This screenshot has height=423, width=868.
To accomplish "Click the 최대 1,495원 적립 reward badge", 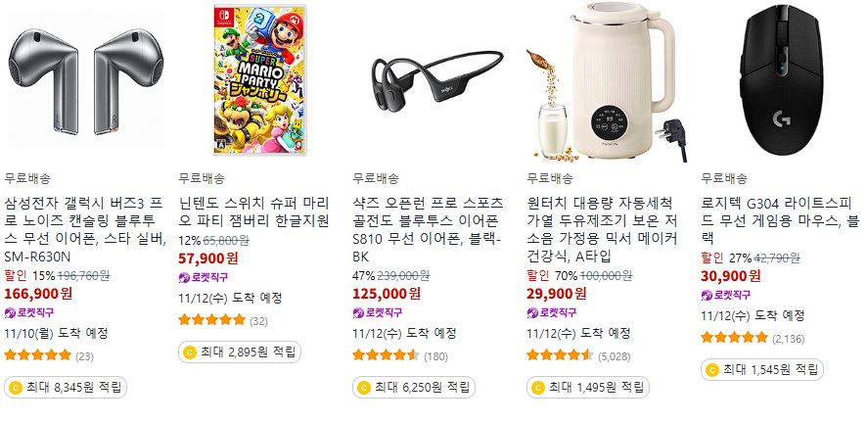I will coord(588,388).
